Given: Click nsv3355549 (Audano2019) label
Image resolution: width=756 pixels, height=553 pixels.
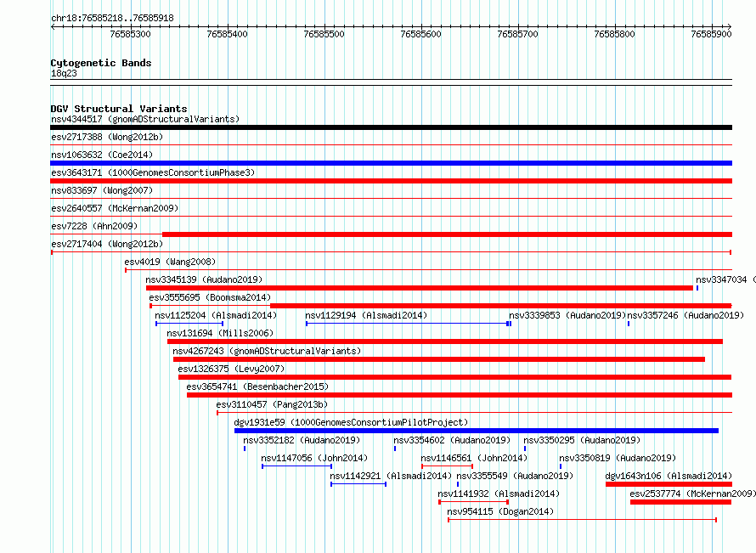Looking at the screenshot, I should coord(515,476).
